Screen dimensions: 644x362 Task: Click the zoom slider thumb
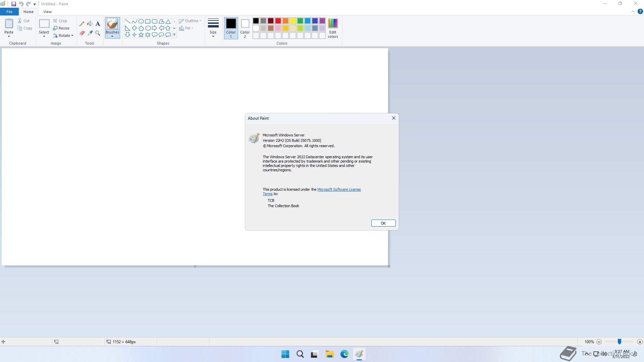tap(620, 342)
